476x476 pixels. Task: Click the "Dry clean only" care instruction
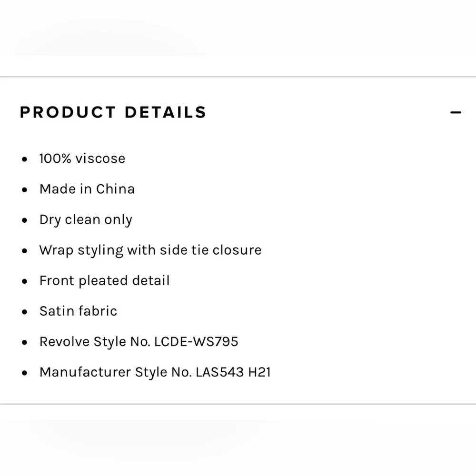click(86, 219)
